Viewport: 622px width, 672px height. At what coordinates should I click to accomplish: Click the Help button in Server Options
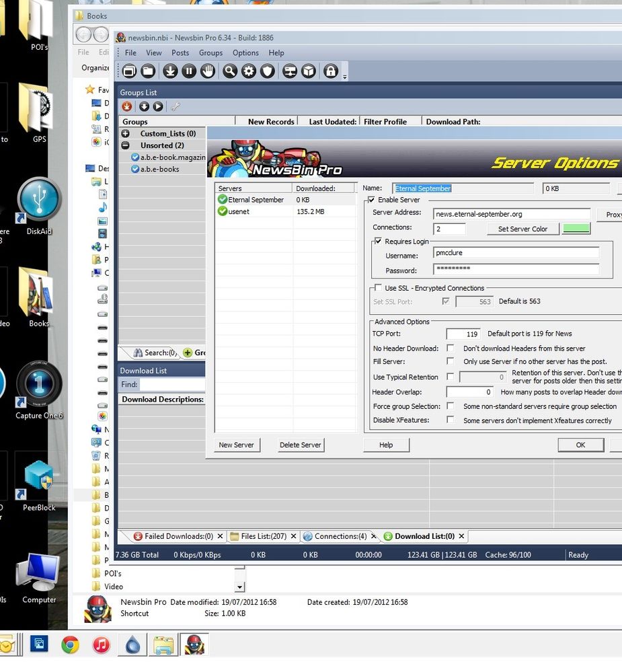point(386,445)
